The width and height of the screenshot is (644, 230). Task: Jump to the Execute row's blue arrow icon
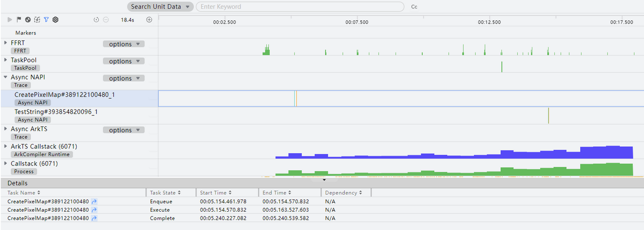pyautogui.click(x=94, y=210)
